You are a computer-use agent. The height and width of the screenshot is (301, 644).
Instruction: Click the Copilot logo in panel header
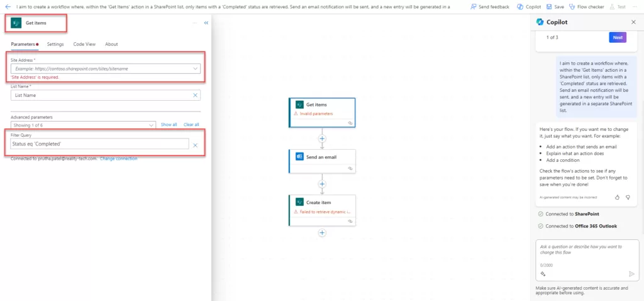[x=540, y=22]
